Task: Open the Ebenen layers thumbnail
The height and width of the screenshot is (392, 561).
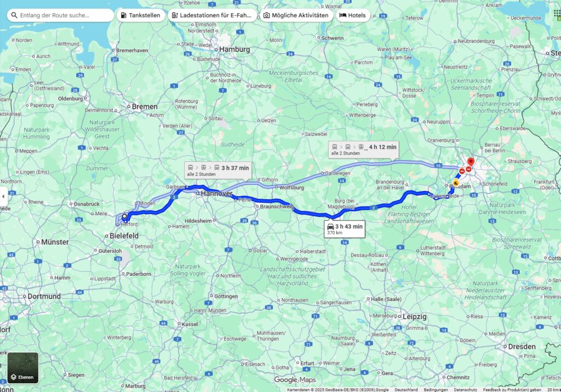Action: pyautogui.click(x=23, y=368)
